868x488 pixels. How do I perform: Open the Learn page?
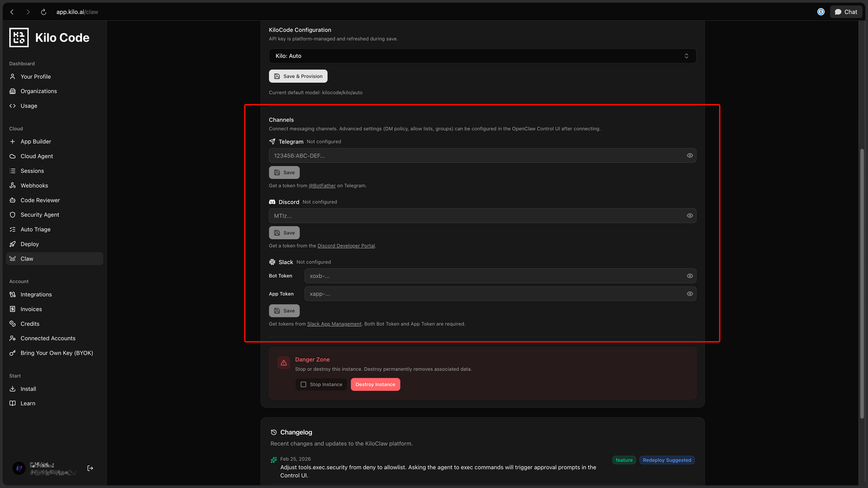click(55, 403)
